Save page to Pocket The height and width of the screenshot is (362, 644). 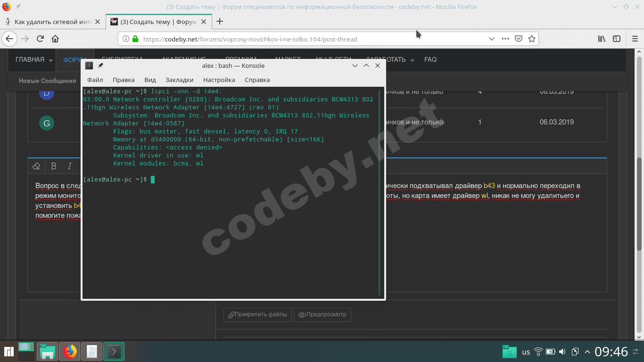(x=518, y=39)
